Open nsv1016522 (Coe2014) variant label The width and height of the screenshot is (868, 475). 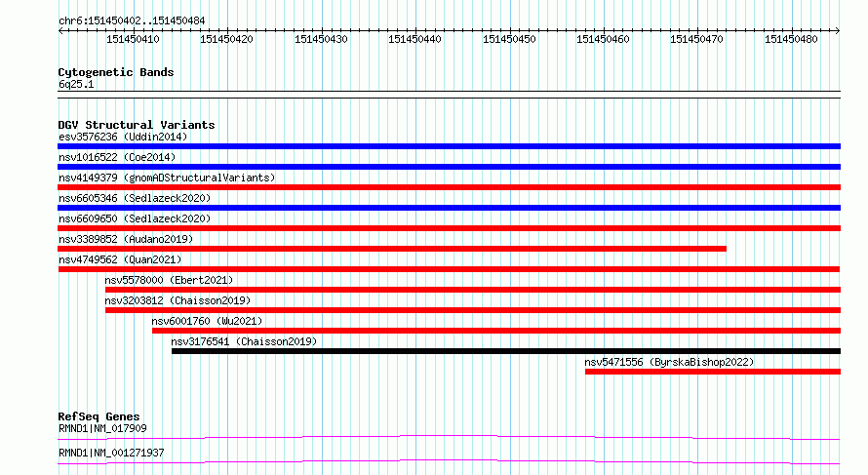pyautogui.click(x=117, y=157)
